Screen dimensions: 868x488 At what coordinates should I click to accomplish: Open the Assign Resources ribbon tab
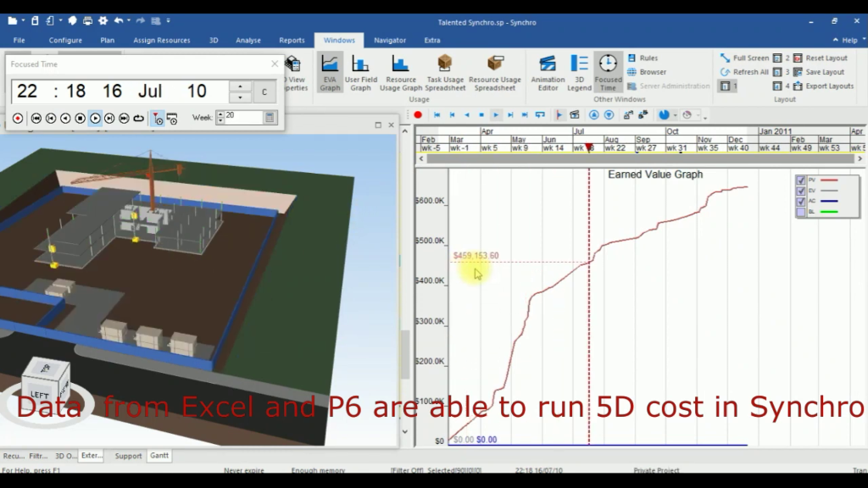coord(162,41)
